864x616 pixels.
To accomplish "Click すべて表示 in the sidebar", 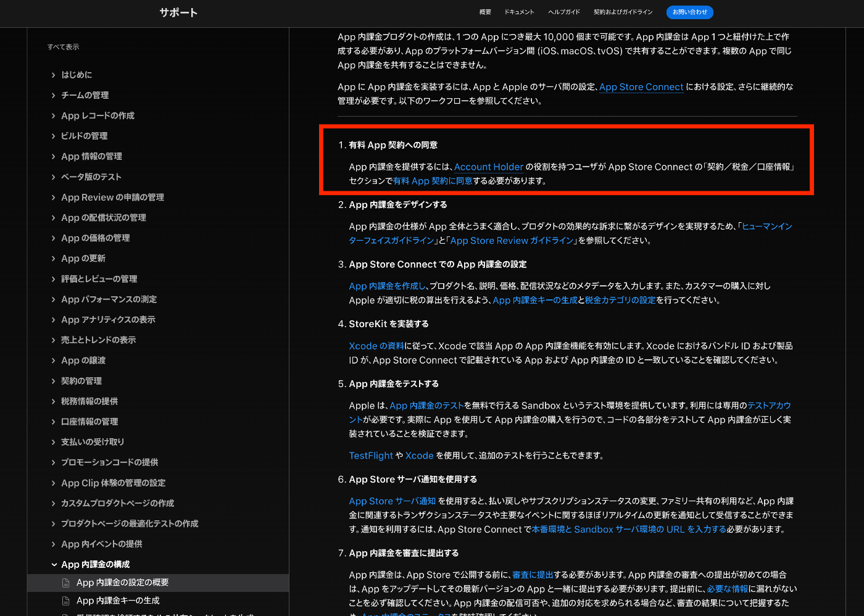I will [64, 47].
